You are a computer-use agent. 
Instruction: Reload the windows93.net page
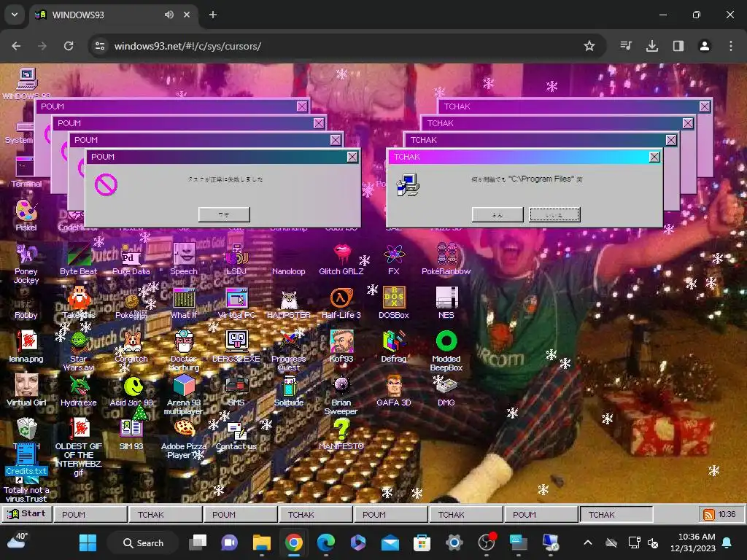point(69,46)
